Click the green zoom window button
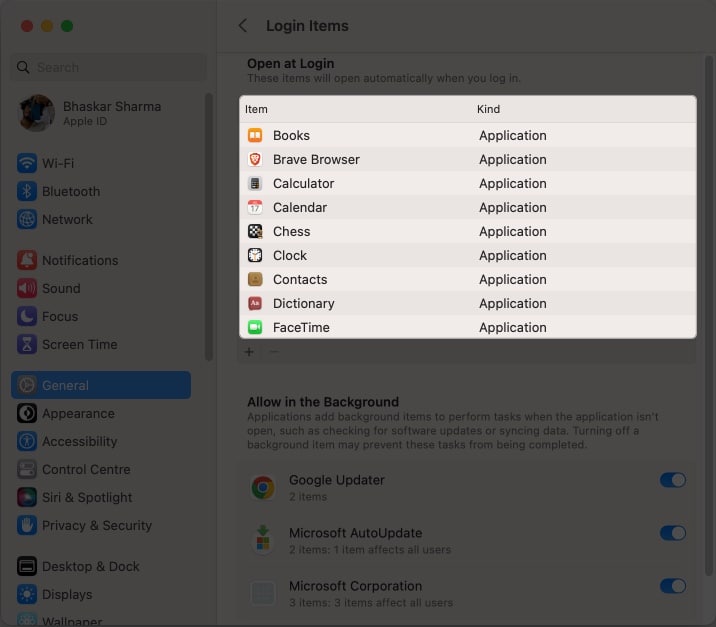716x627 pixels. click(x=67, y=26)
